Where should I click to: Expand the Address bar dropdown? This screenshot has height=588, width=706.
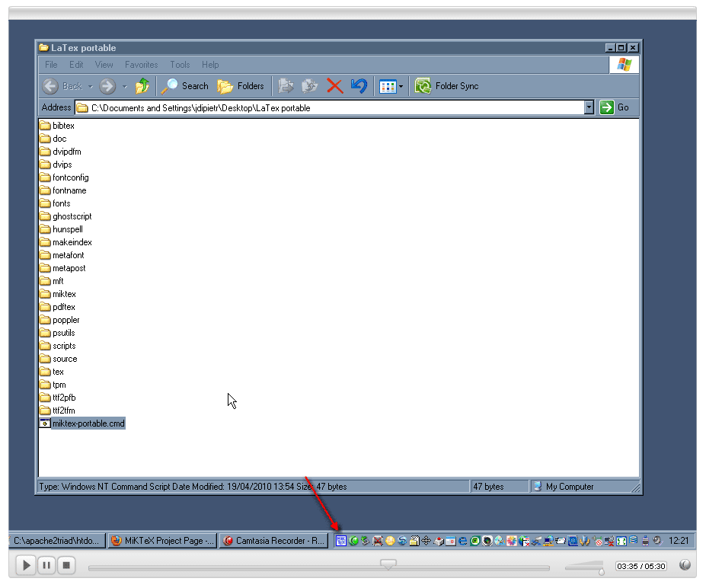(x=589, y=107)
